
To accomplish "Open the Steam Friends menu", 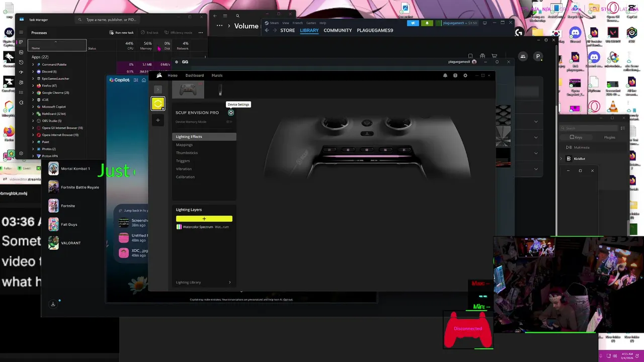I will [x=297, y=23].
